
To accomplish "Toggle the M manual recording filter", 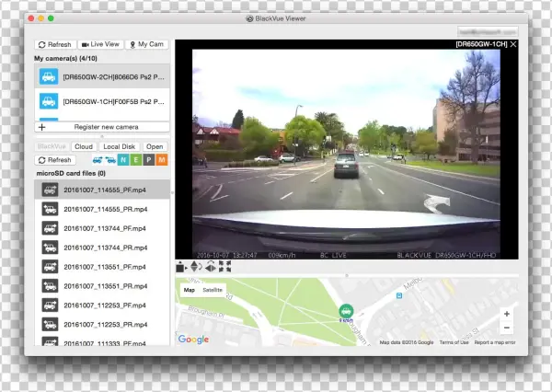I will [x=162, y=160].
